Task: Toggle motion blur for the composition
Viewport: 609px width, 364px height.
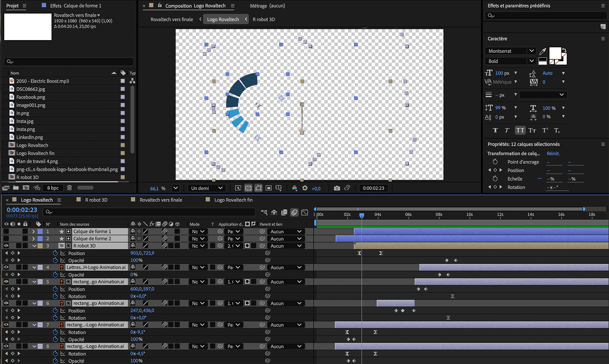Action: coord(294,212)
